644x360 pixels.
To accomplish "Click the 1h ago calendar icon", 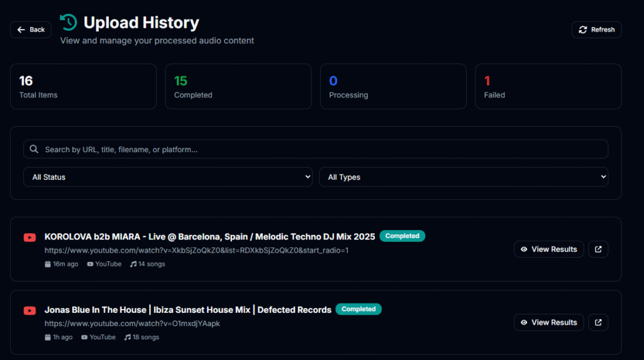I will pos(48,337).
